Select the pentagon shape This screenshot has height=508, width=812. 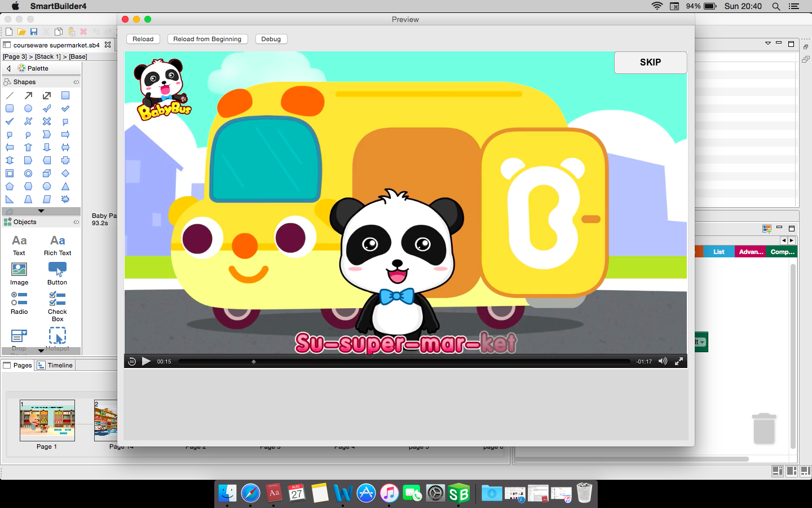pyautogui.click(x=10, y=186)
